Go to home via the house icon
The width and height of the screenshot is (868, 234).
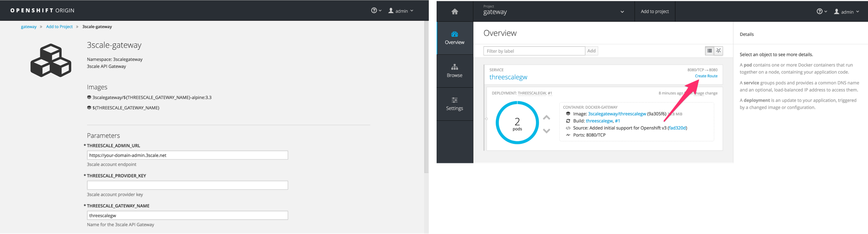[454, 12]
